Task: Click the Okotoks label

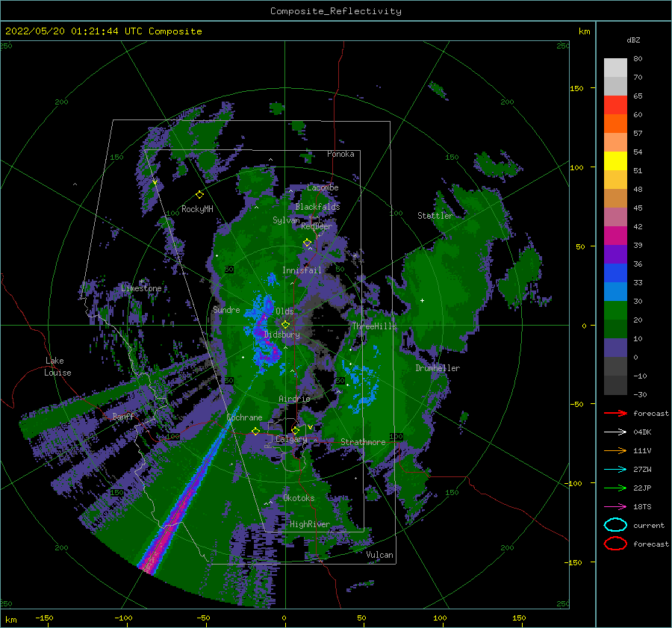Action: [299, 498]
